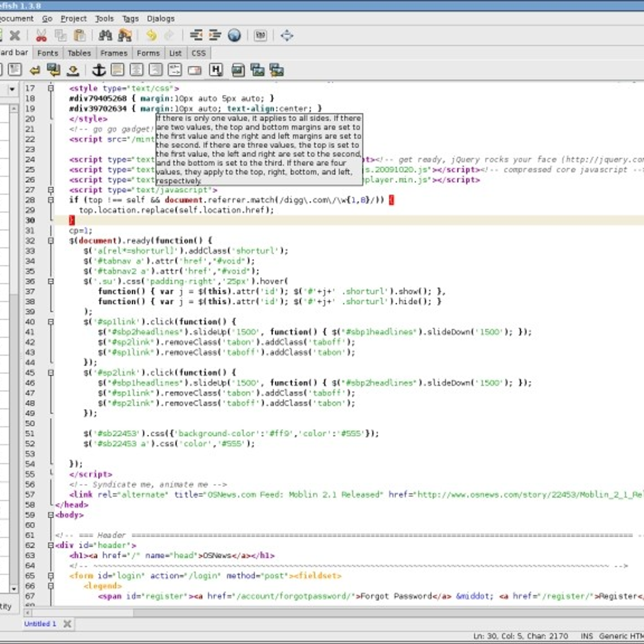Collapse the #sp2link click block at line 45
The image size is (644, 644).
click(x=51, y=372)
